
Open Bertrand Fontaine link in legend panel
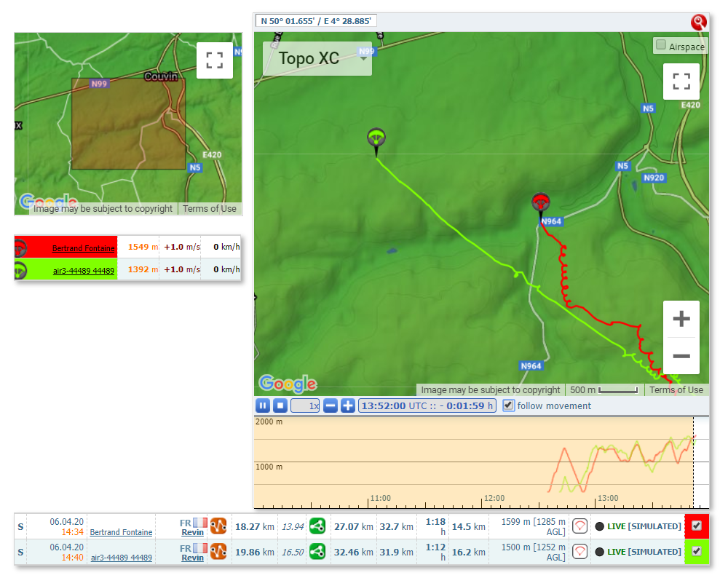(x=83, y=248)
